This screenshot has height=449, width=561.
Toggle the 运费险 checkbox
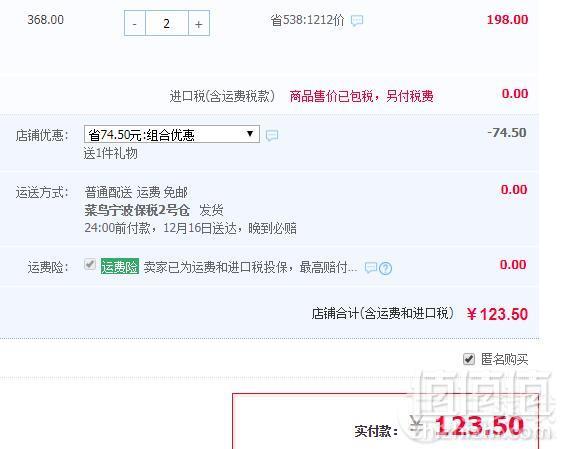[x=90, y=264]
